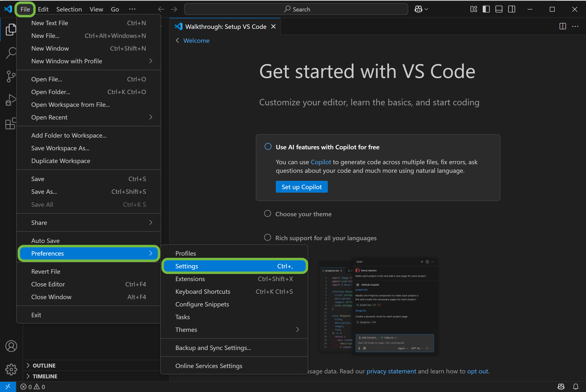Image resolution: width=586 pixels, height=392 pixels.
Task: Choose New Text File menu item
Action: (x=89, y=23)
